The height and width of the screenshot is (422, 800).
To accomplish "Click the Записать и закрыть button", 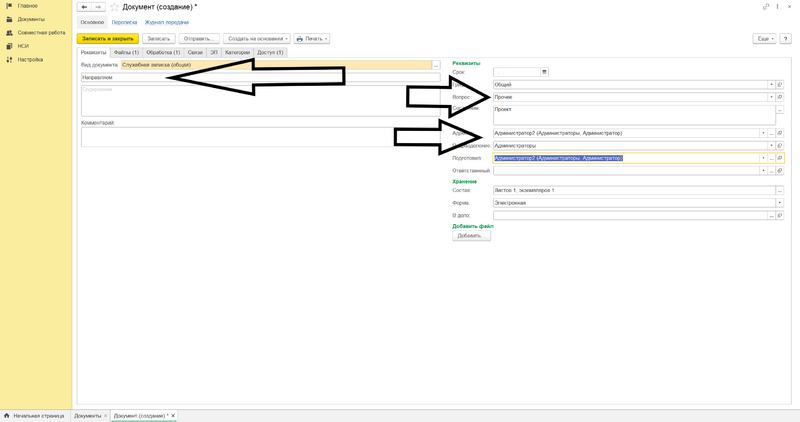I will pyautogui.click(x=108, y=39).
